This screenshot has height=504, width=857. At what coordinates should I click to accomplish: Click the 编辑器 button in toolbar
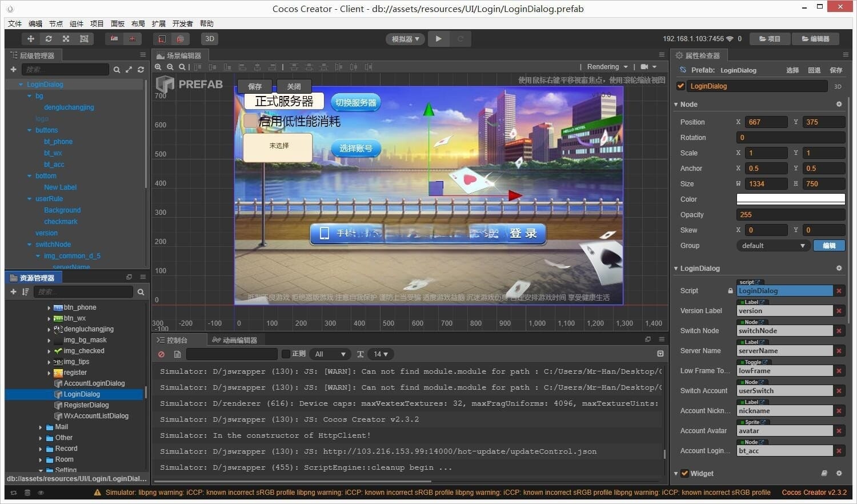click(x=815, y=39)
